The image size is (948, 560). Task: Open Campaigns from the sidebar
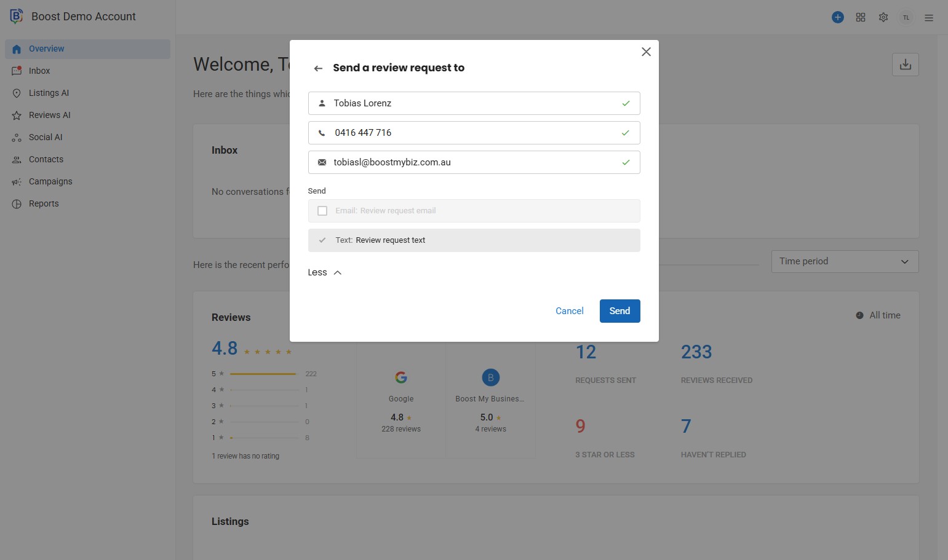pyautogui.click(x=50, y=181)
